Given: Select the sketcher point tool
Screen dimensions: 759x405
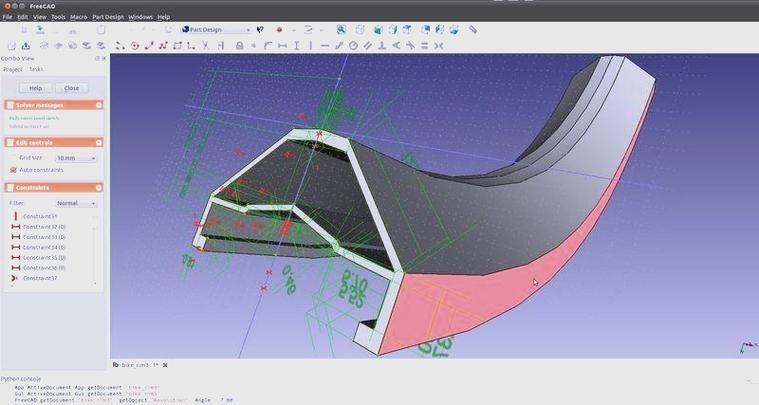Looking at the screenshot, I should point(120,46).
